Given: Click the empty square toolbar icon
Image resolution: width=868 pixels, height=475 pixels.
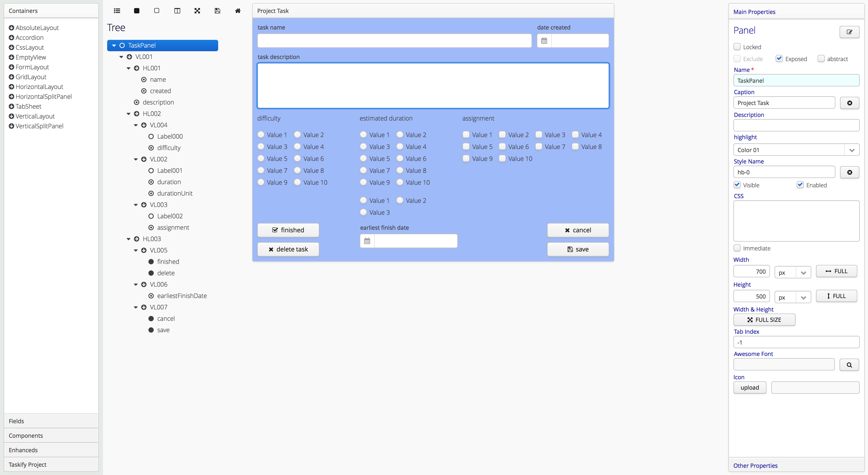Looking at the screenshot, I should [x=157, y=11].
